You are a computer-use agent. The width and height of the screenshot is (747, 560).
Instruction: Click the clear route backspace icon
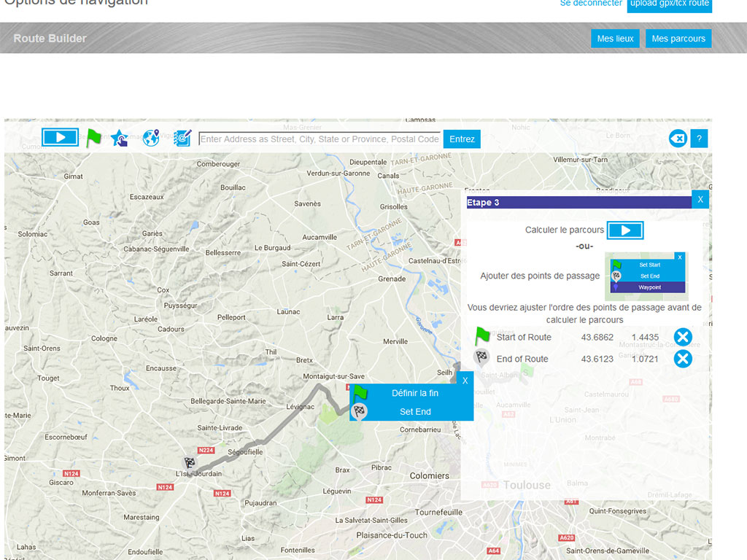coord(678,139)
